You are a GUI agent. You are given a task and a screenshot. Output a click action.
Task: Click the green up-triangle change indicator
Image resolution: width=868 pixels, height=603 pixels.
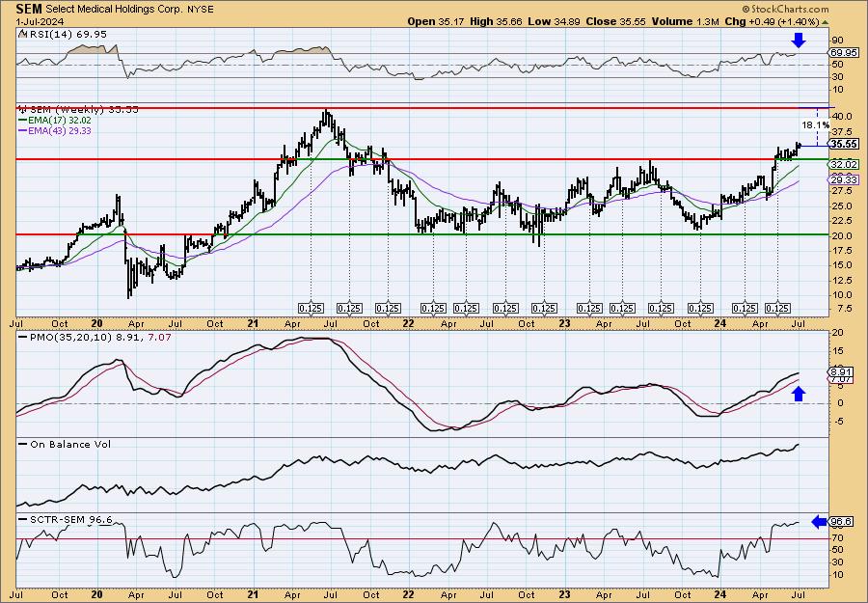[x=825, y=22]
